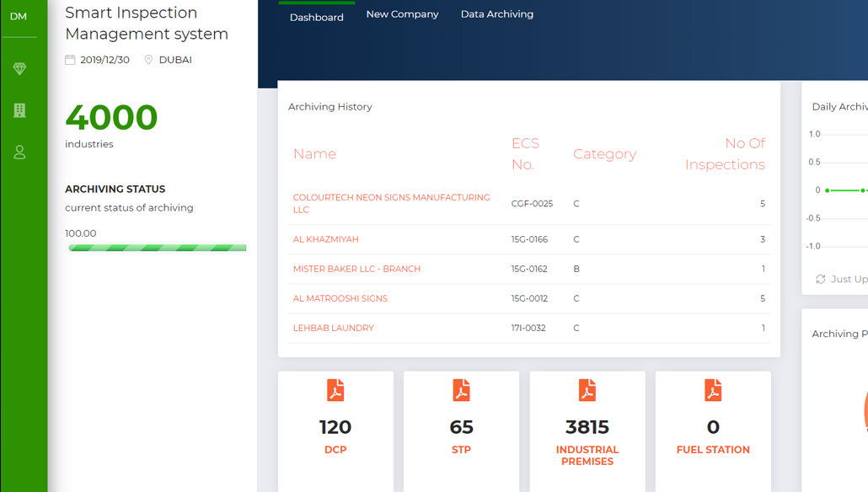Click the calendar icon beside 2019/12/30

70,60
